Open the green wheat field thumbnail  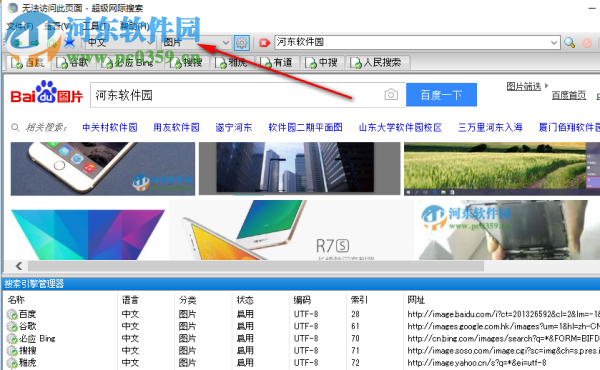(x=502, y=169)
